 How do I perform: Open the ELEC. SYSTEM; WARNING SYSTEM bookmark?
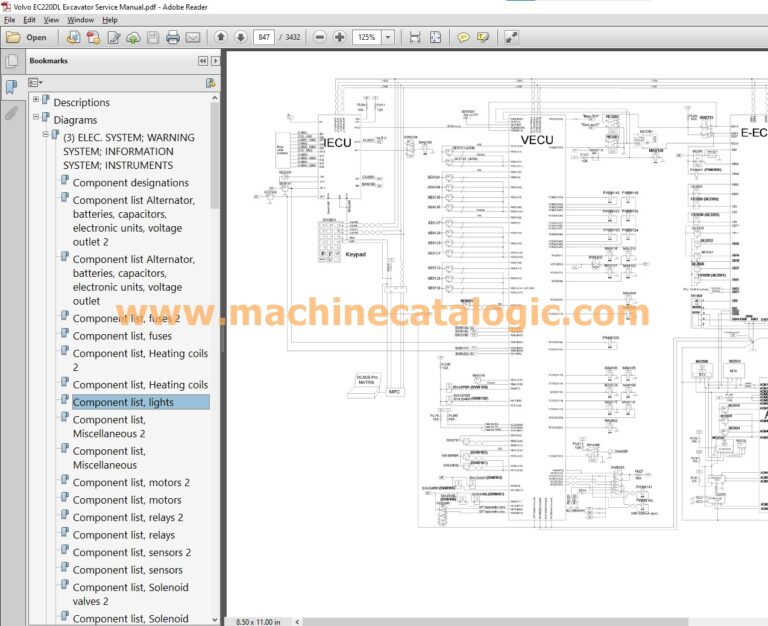[x=129, y=151]
